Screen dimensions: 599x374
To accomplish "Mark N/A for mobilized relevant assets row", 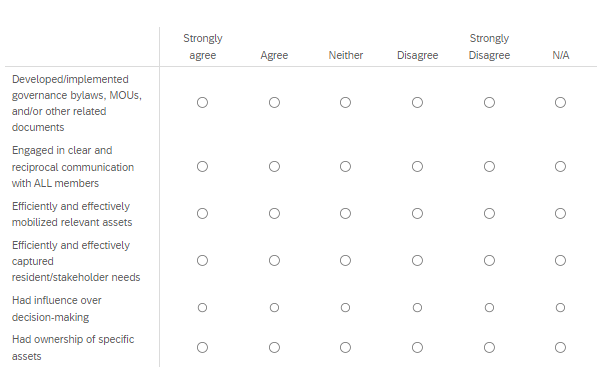I will click(560, 214).
